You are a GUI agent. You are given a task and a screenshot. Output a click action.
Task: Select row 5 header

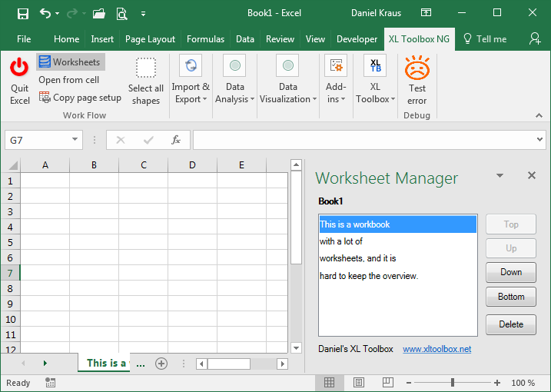(x=10, y=242)
